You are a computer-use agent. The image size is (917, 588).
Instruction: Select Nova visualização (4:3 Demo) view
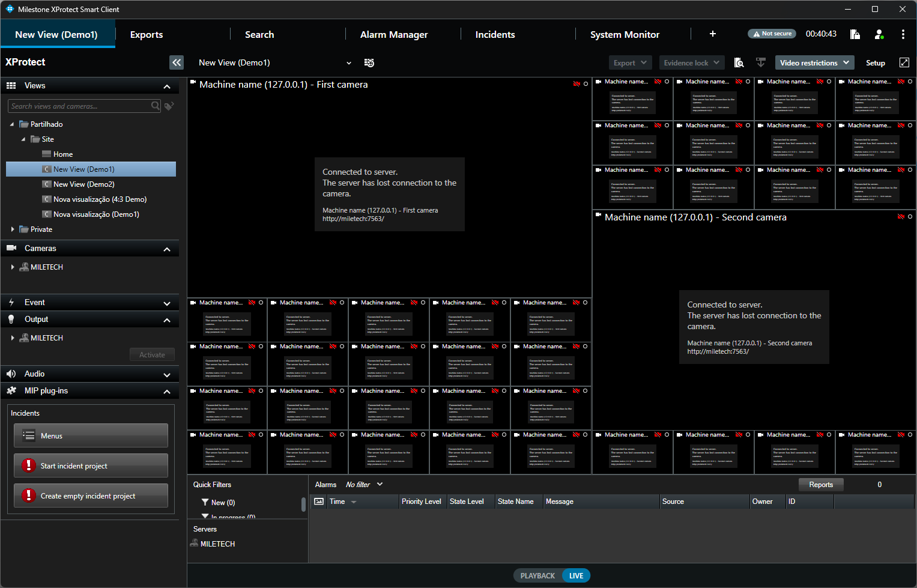pyautogui.click(x=100, y=199)
